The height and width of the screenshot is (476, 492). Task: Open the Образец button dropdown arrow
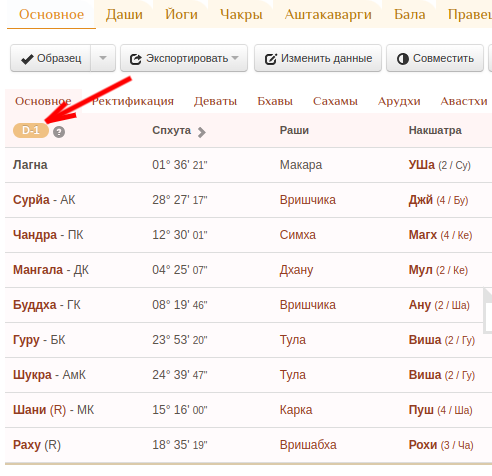pos(103,58)
